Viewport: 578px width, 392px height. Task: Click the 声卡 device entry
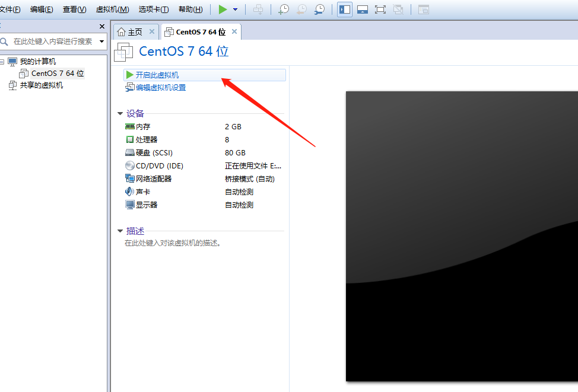(143, 192)
